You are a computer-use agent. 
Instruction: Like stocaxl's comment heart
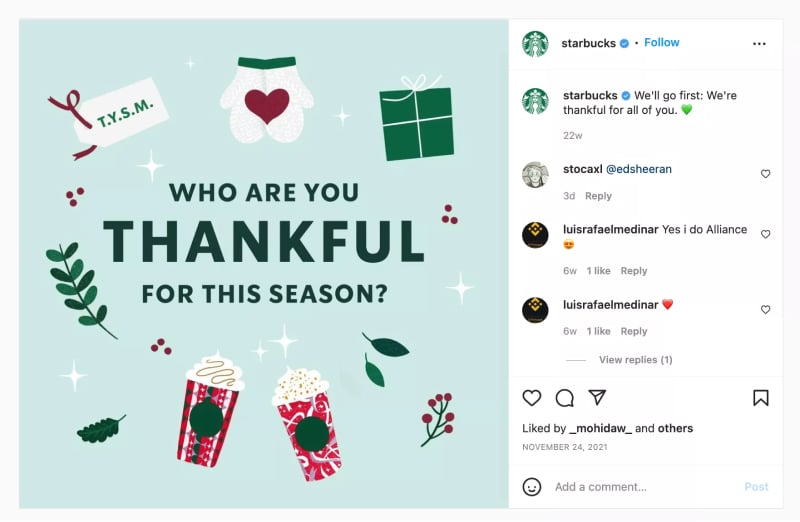765,174
